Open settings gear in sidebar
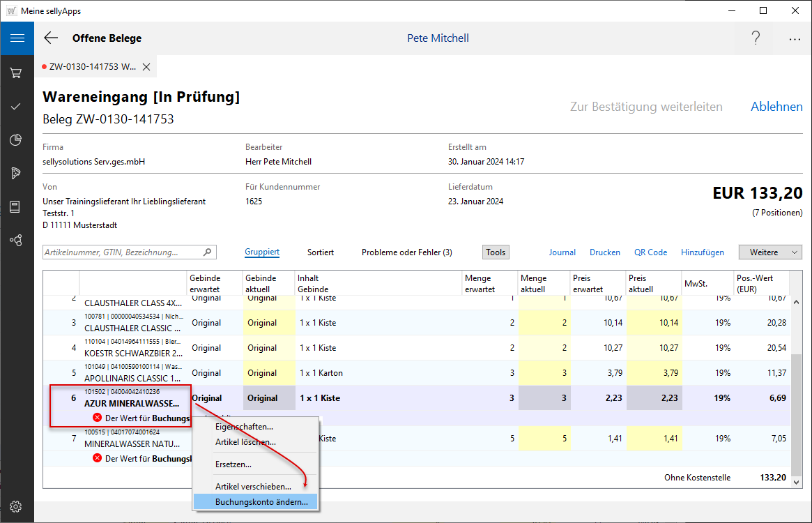 click(x=17, y=506)
